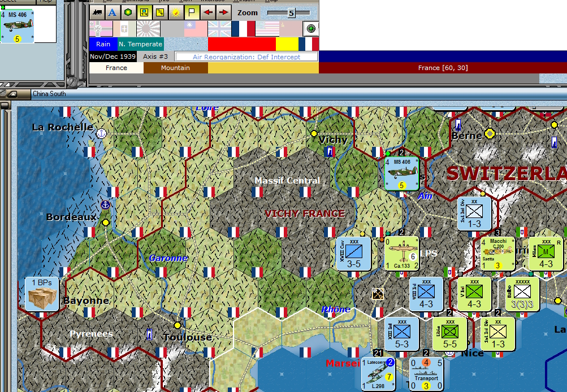This screenshot has height=392, width=567.
Task: Select the MS 406 fighter in the unit panel
Action: coord(18,27)
